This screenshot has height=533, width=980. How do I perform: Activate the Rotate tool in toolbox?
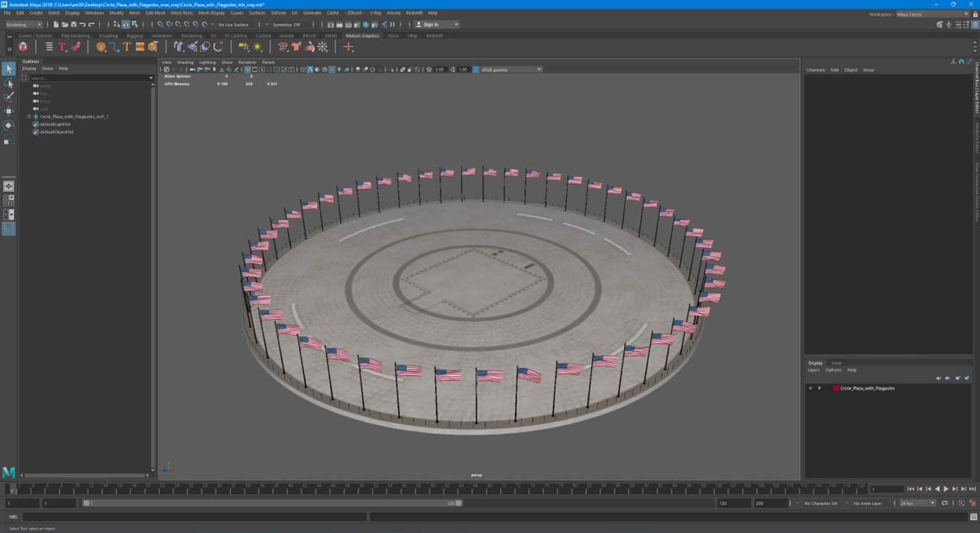click(9, 125)
